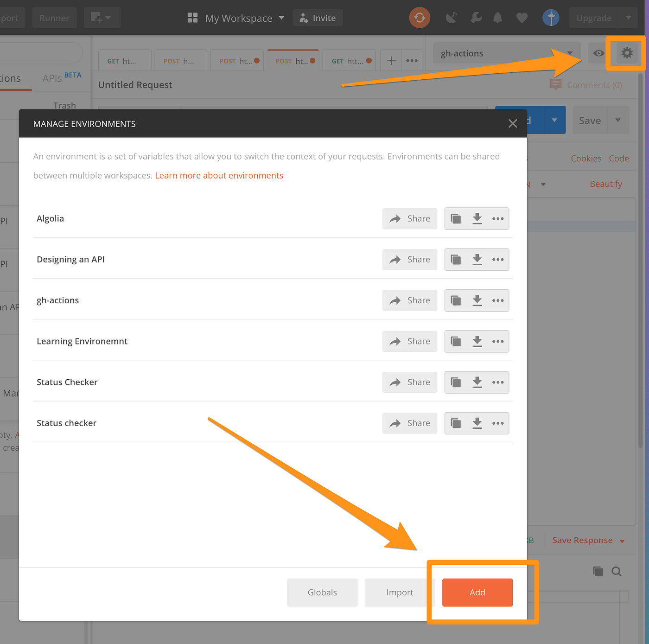Open the Globals button

coord(322,593)
